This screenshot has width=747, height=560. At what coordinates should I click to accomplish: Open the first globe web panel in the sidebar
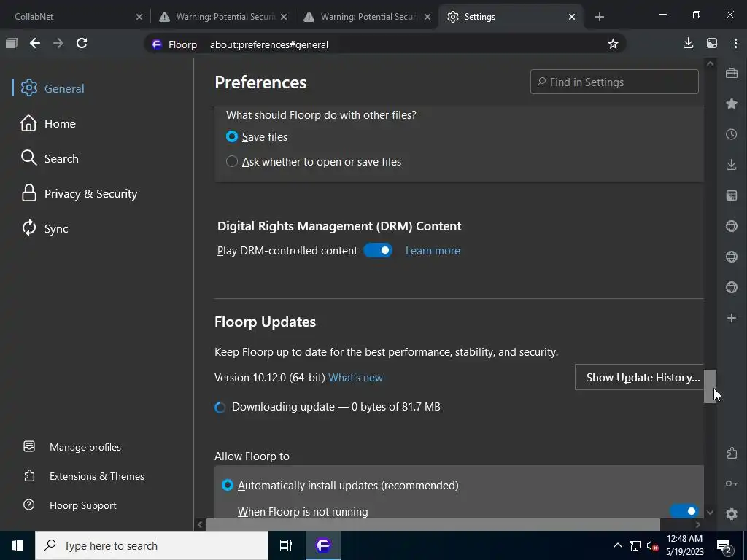click(731, 226)
